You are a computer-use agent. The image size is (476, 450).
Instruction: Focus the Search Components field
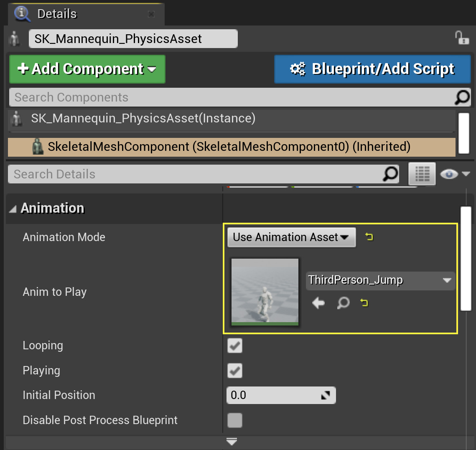click(240, 97)
